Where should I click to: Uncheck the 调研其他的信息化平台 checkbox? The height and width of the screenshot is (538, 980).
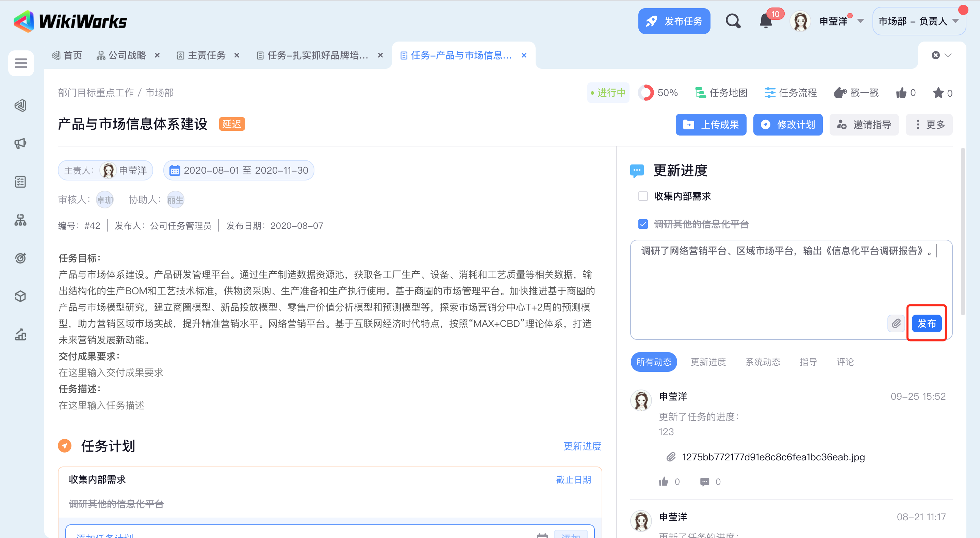643,224
